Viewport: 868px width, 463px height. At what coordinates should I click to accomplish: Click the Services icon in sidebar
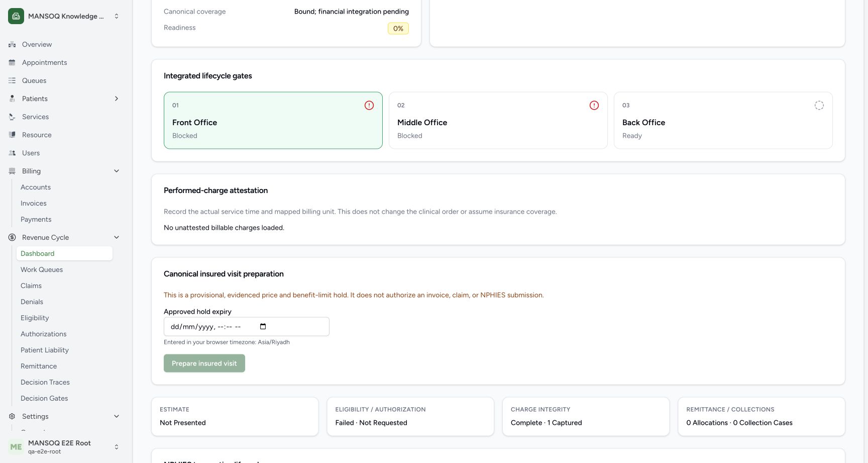[x=12, y=117]
